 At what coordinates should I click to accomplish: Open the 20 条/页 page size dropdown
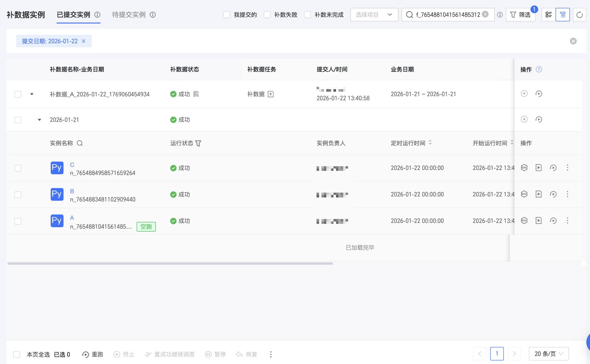548,354
